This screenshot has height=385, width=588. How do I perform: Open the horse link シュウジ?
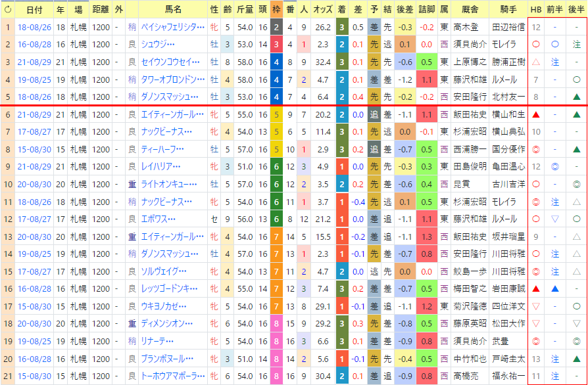click(158, 45)
